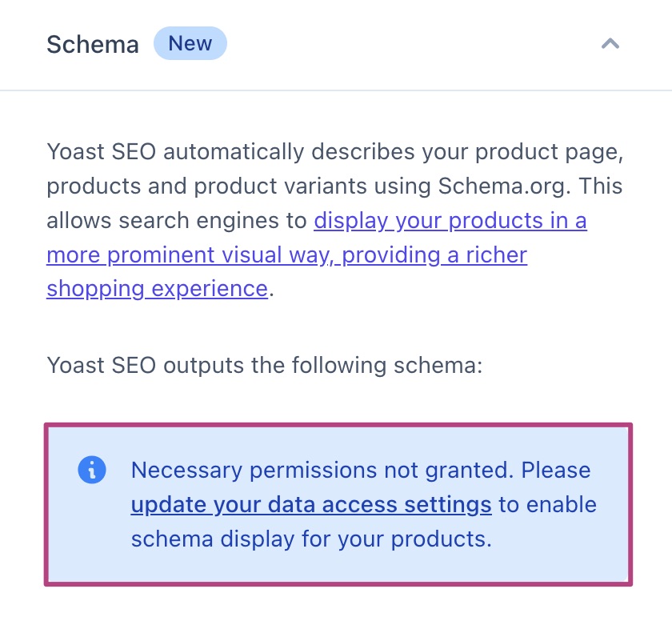The height and width of the screenshot is (637, 672).
Task: Click "to enable" after the settings link
Action: [x=548, y=505]
